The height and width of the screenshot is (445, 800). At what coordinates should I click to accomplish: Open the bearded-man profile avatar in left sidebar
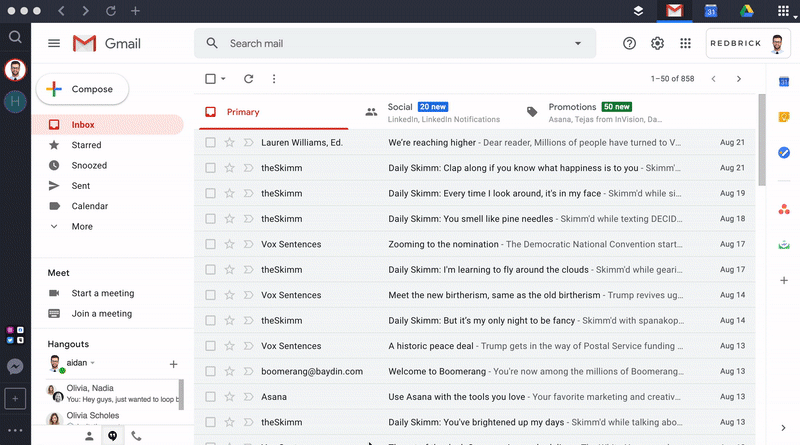tap(15, 70)
